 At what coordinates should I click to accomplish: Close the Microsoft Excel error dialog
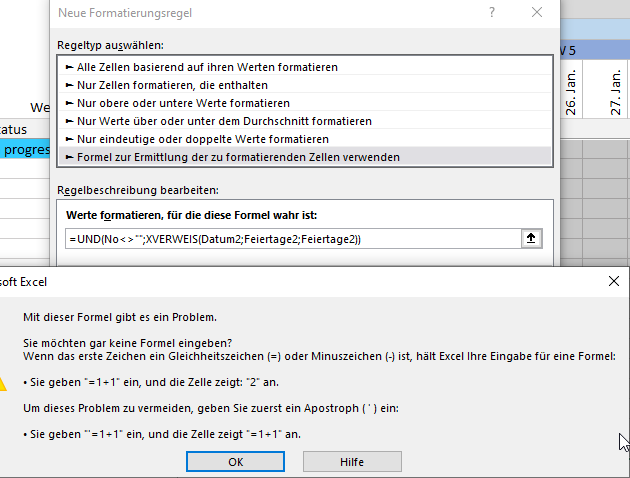tap(614, 281)
